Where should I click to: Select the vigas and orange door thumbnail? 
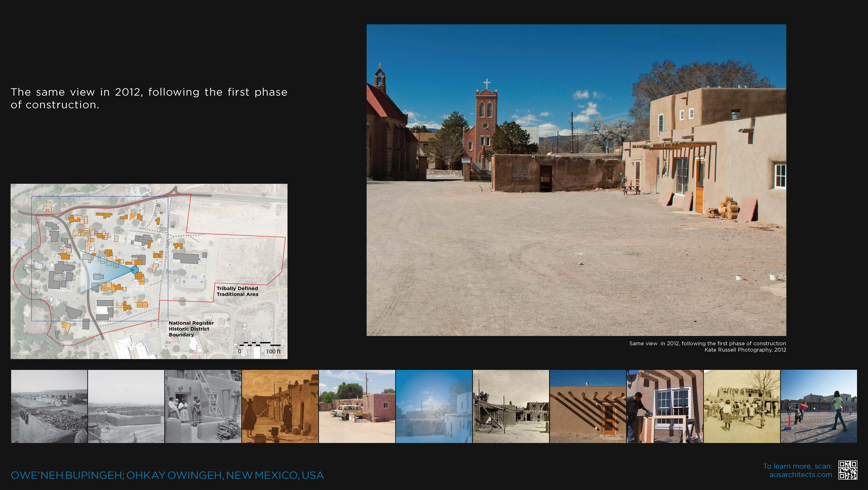(588, 406)
